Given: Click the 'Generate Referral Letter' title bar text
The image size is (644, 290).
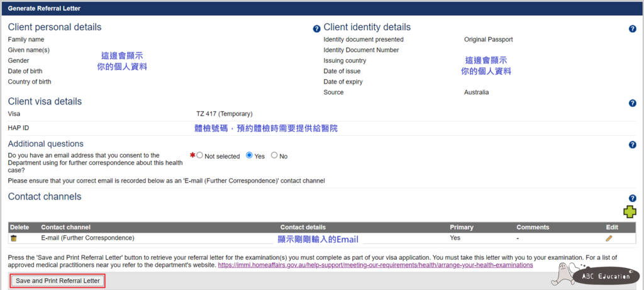Looking at the screenshot, I should 45,8.
